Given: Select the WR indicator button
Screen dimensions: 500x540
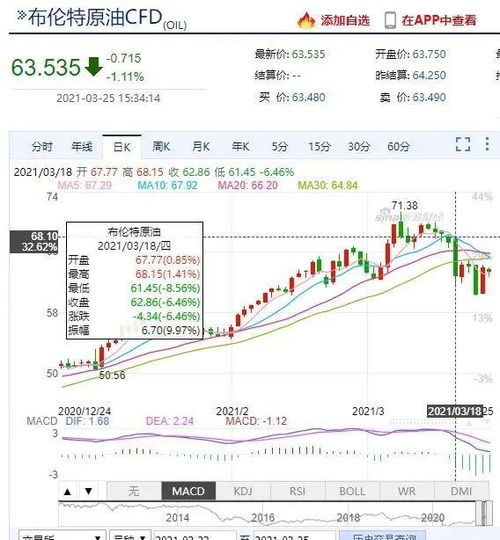Looking at the screenshot, I should click(407, 491).
